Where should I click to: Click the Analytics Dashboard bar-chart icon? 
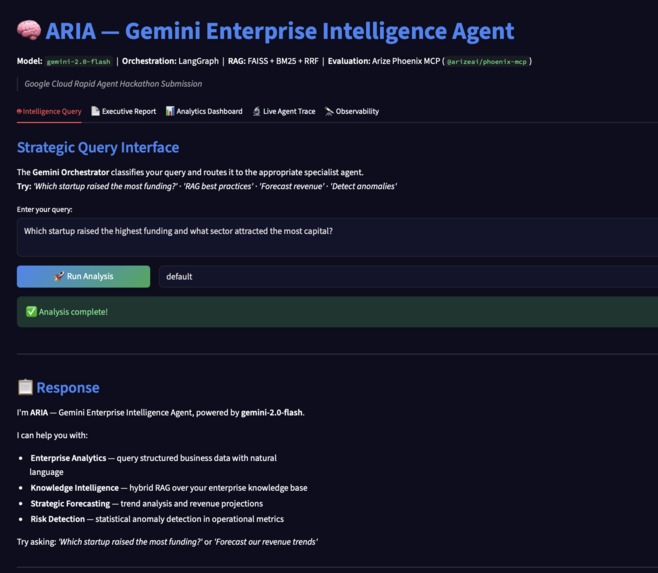[170, 111]
